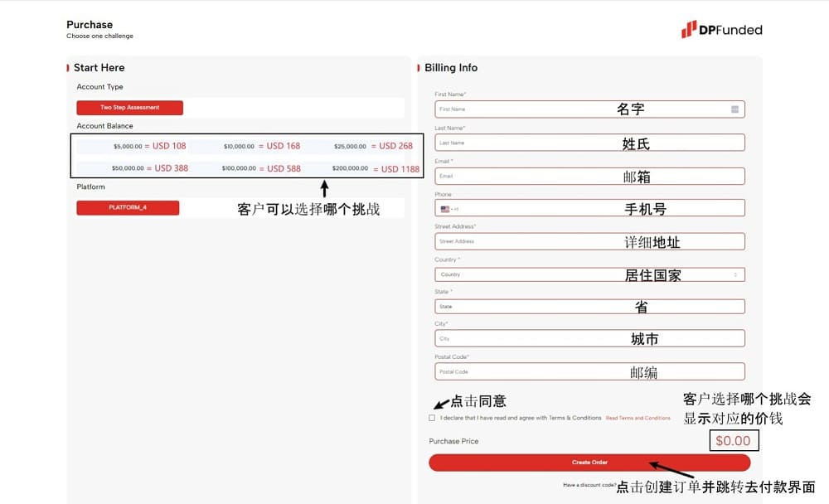Click the autofill icon in First Name field
The height and width of the screenshot is (504, 829).
pyautogui.click(x=734, y=109)
